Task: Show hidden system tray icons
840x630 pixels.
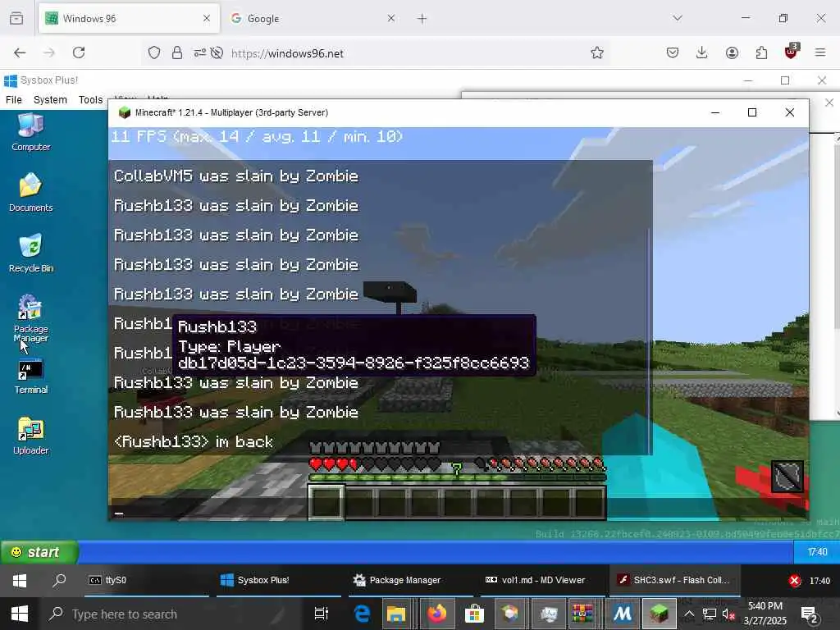Action: [689, 614]
